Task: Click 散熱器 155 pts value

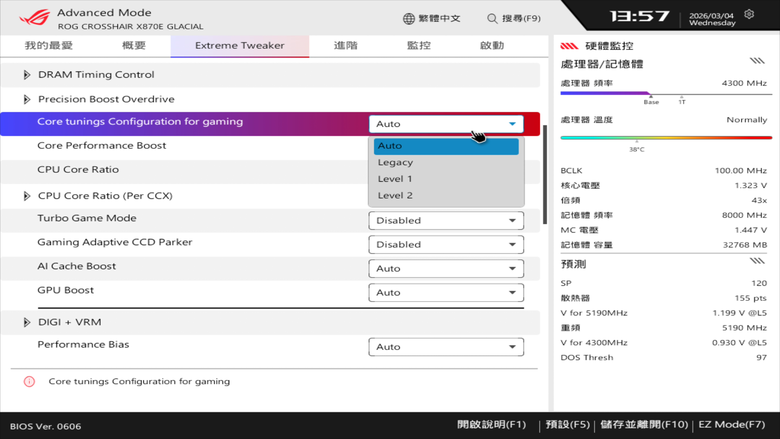Action: pyautogui.click(x=751, y=298)
